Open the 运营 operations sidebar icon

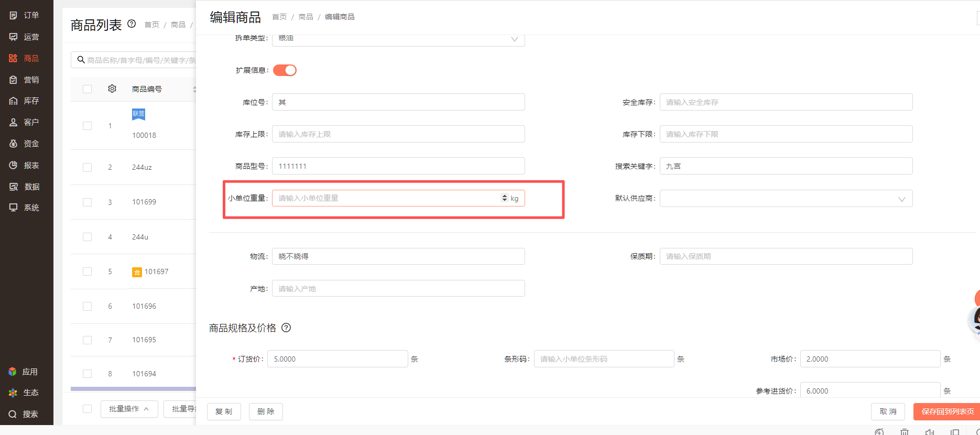pos(14,37)
